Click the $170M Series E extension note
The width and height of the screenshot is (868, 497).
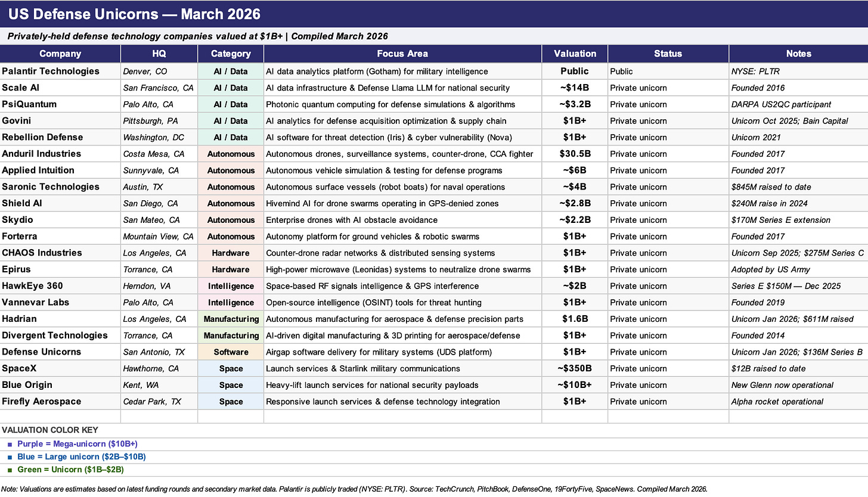click(x=798, y=220)
